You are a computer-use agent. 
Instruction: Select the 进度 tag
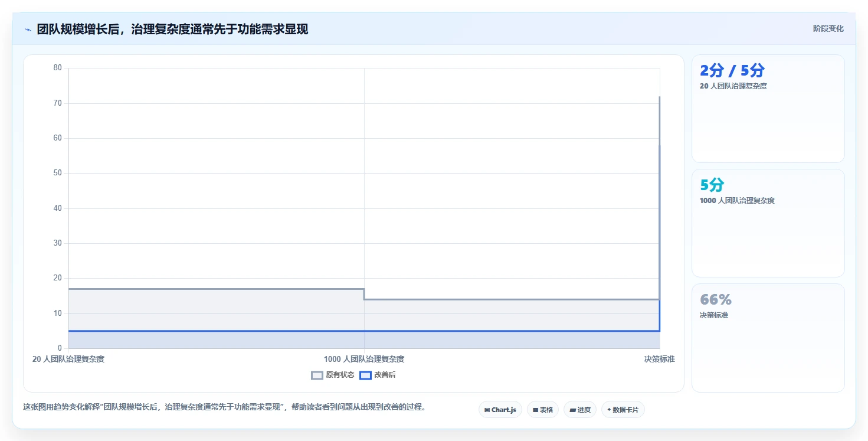tap(580, 410)
